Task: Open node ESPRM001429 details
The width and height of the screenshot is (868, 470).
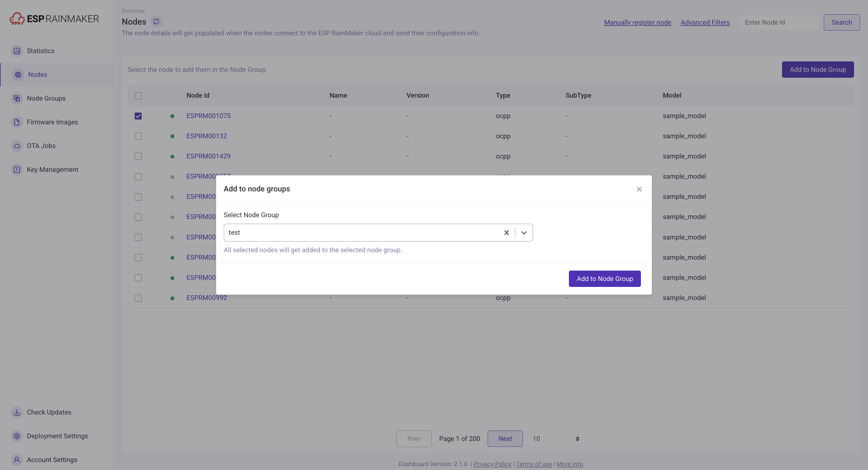Action: (208, 156)
